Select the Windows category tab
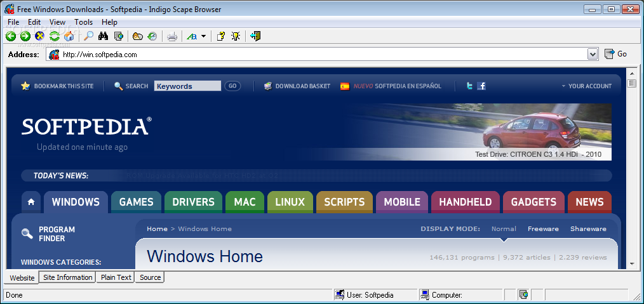This screenshot has height=304, width=644. pos(76,202)
